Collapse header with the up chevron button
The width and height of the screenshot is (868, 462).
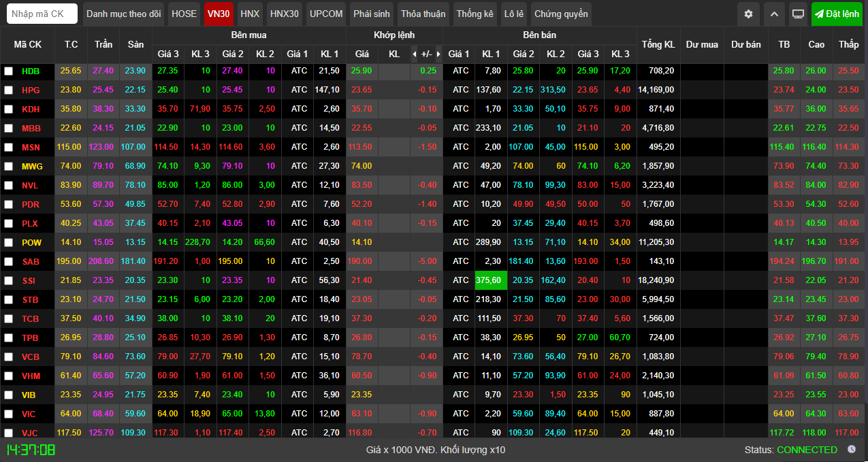click(x=773, y=14)
